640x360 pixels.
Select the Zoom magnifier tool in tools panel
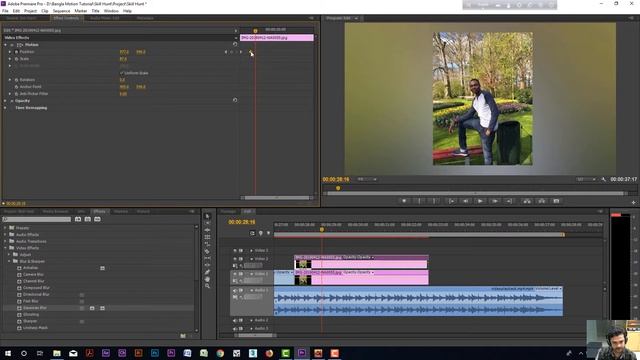pyautogui.click(x=207, y=286)
